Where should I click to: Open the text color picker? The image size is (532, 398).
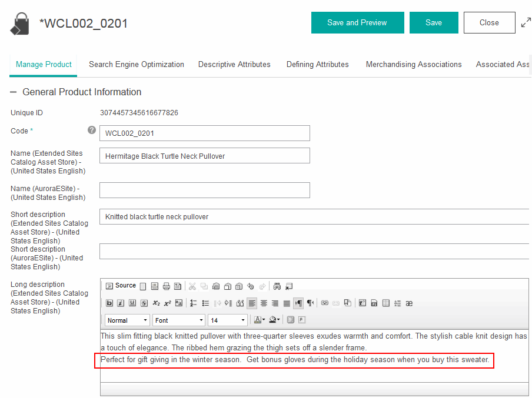click(x=259, y=320)
